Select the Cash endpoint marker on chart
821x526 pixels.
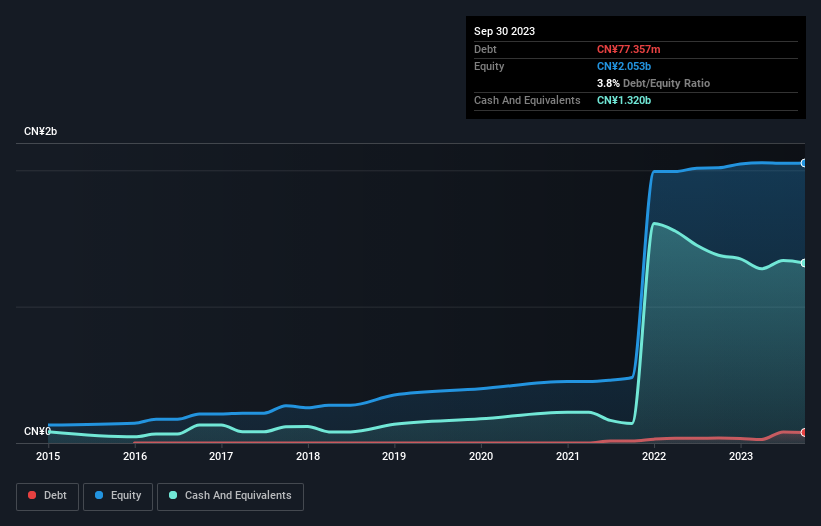(804, 263)
